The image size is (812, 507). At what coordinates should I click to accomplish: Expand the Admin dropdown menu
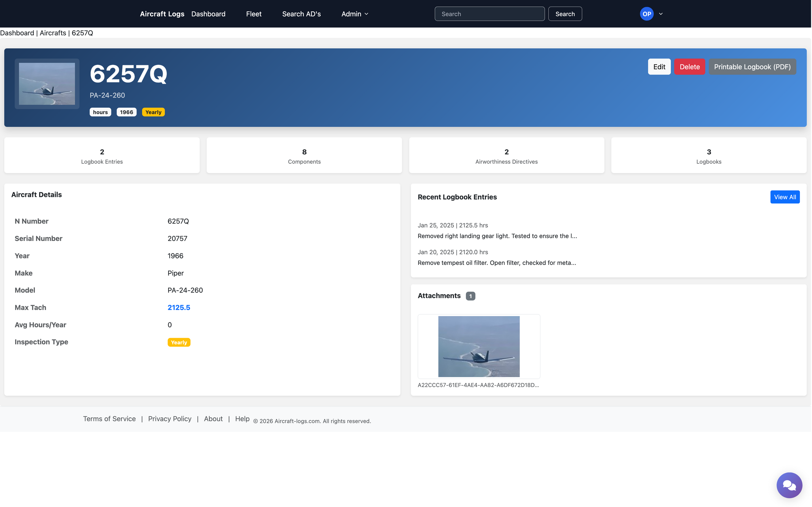(x=355, y=14)
